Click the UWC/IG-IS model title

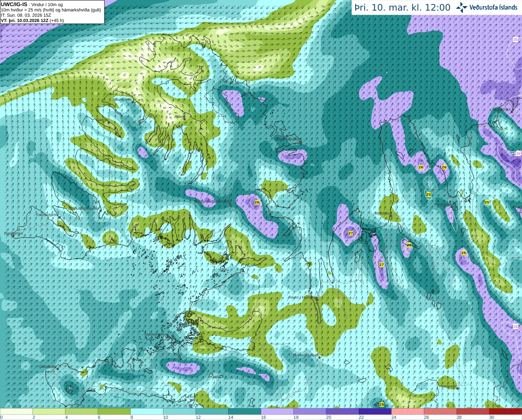(x=14, y=4)
